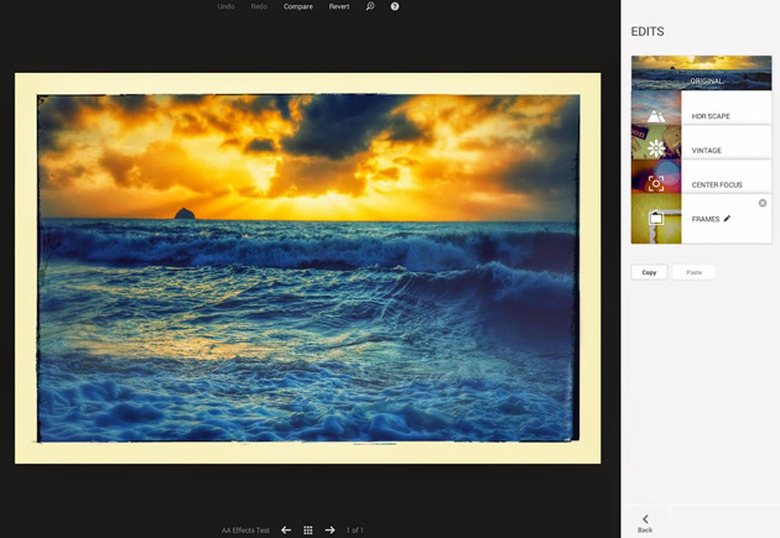Click the Frames filter icon
Viewport: 780px width, 538px height.
click(x=656, y=218)
